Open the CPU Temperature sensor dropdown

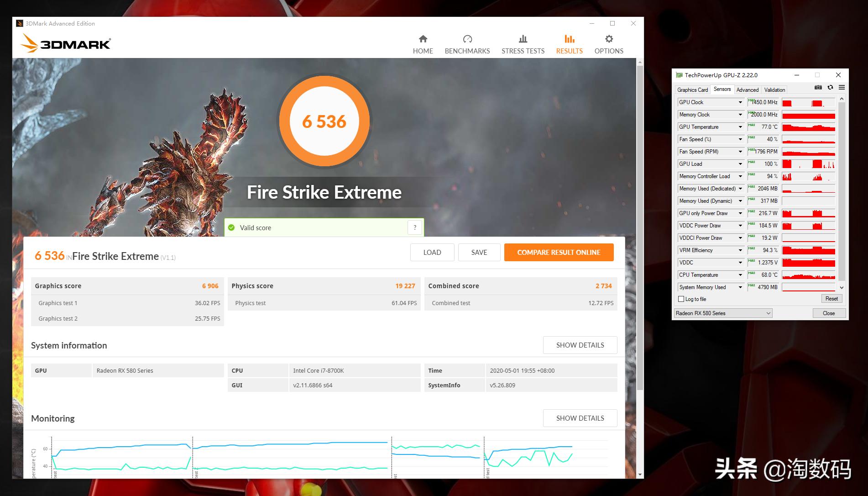coord(740,275)
